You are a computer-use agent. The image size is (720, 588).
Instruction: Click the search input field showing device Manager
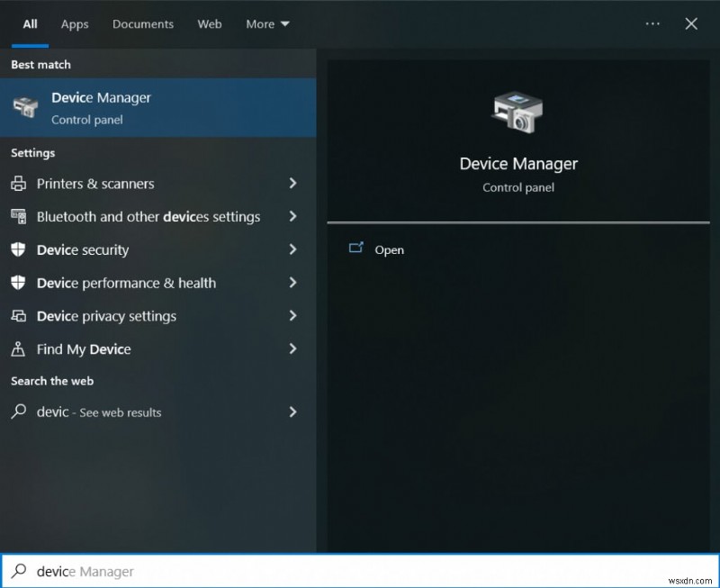pyautogui.click(x=360, y=571)
